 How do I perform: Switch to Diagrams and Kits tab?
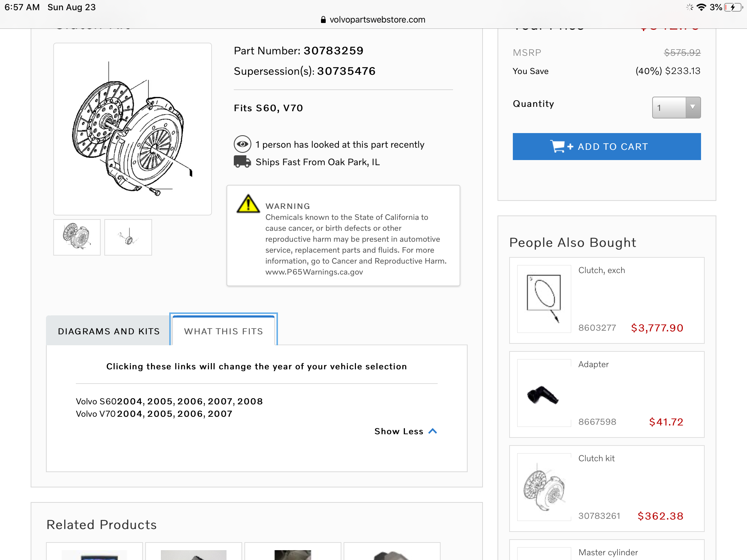[x=109, y=331]
